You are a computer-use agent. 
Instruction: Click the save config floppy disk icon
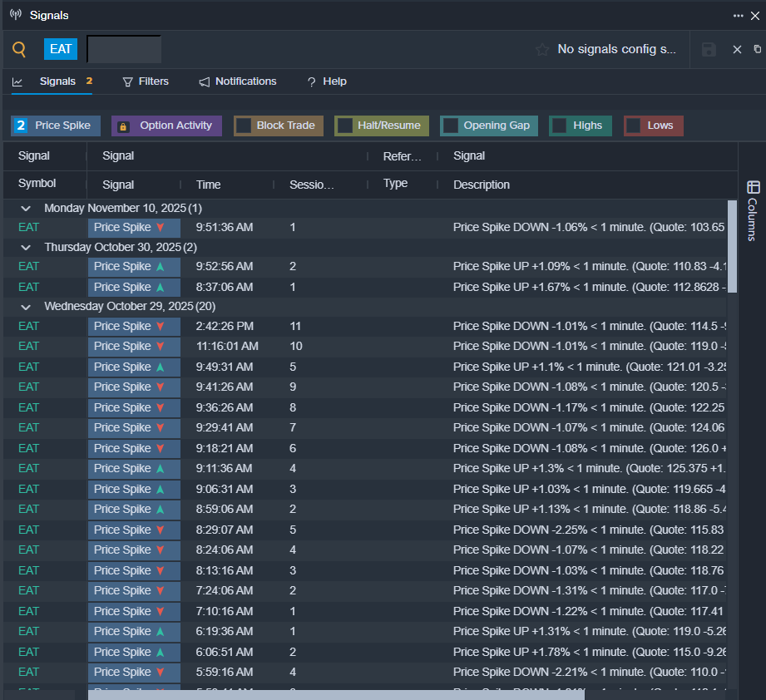(x=709, y=50)
